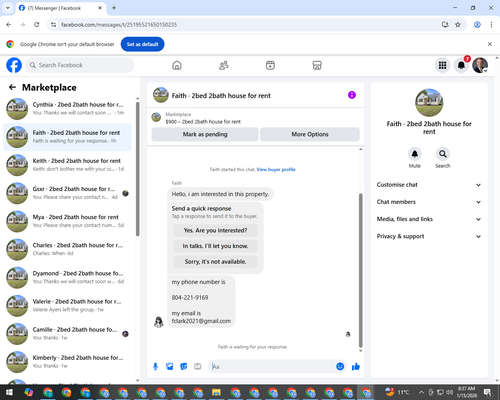The width and height of the screenshot is (500, 400).
Task: Show hidden system tray icons chevron
Action: 421,392
